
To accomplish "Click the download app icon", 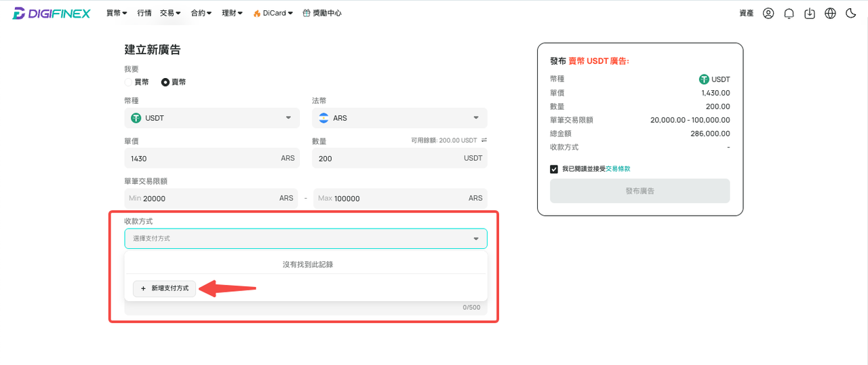I will (810, 13).
